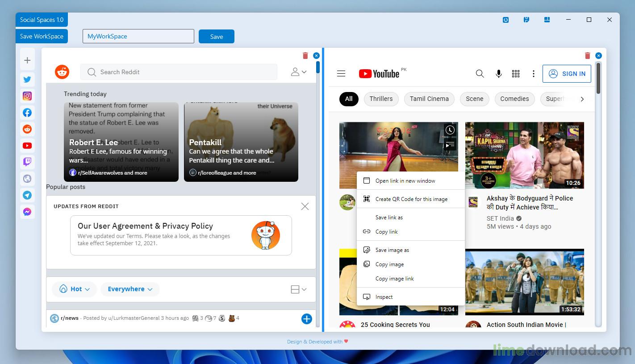Choose Copy link in context menu
This screenshot has height=364, width=635.
point(387,232)
